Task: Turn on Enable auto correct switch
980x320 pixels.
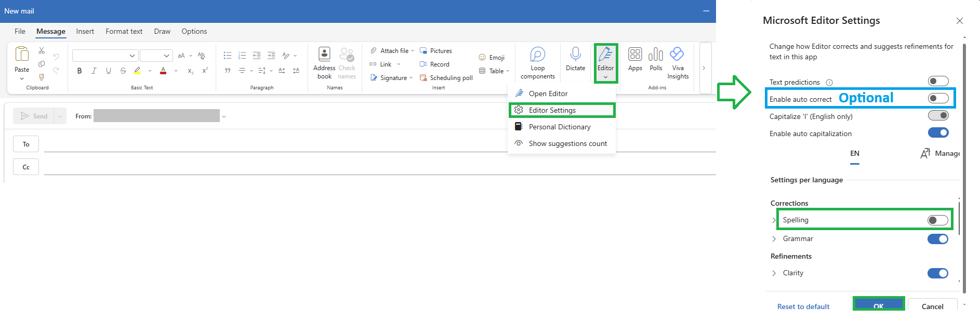Action: [x=938, y=98]
